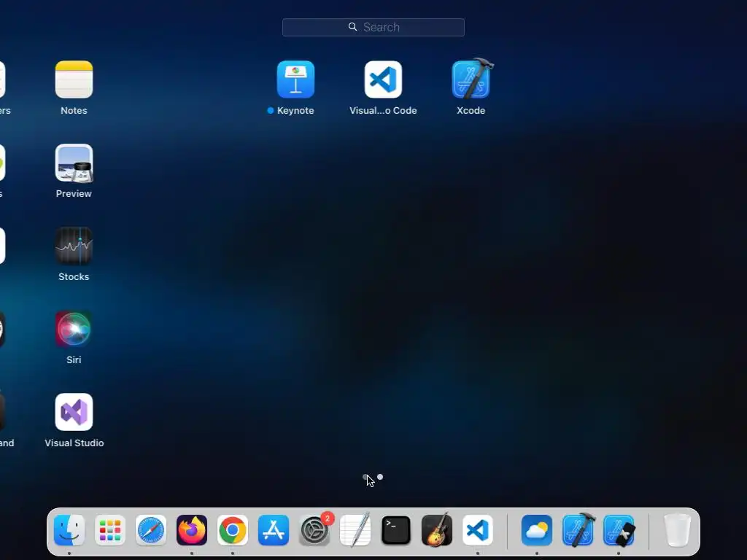Open System Preferences with badge 2
The height and width of the screenshot is (560, 747).
pos(315,530)
